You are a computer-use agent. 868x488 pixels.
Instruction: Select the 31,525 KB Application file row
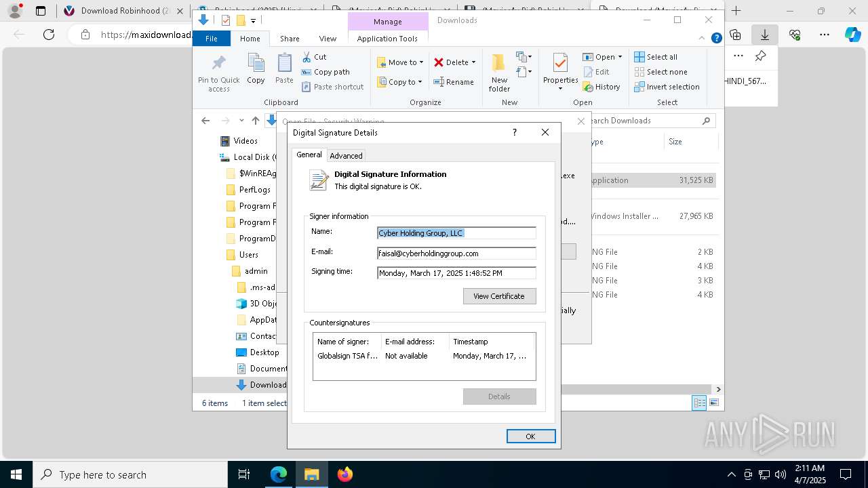(x=654, y=180)
